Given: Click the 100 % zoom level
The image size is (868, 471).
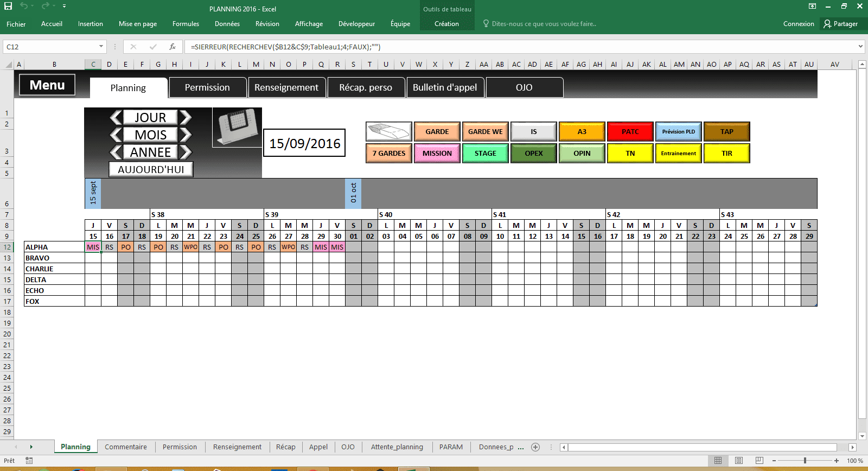Looking at the screenshot, I should pyautogui.click(x=855, y=461).
